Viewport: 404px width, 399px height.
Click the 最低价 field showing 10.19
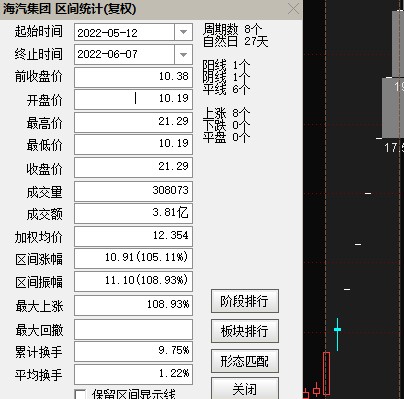[133, 144]
